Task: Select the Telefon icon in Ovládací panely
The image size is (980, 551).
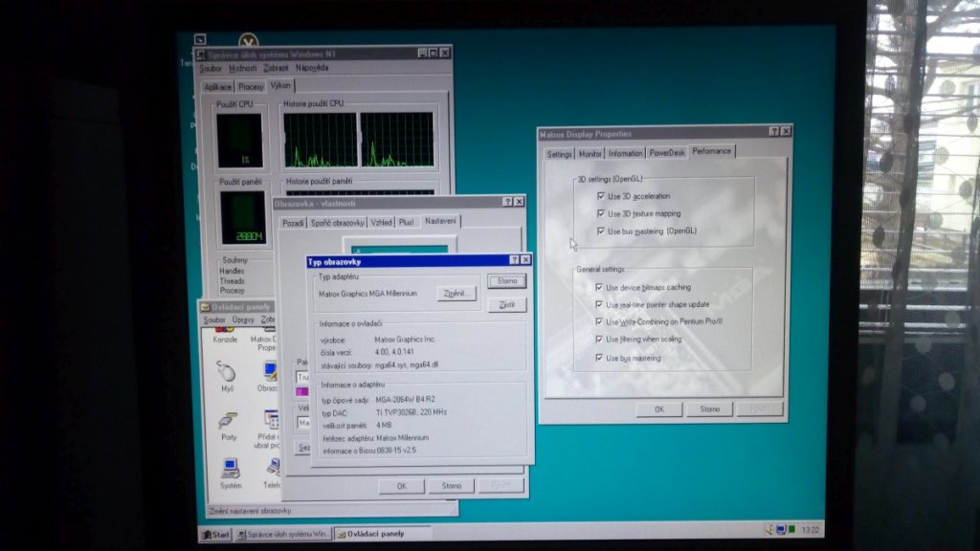Action: tap(273, 468)
